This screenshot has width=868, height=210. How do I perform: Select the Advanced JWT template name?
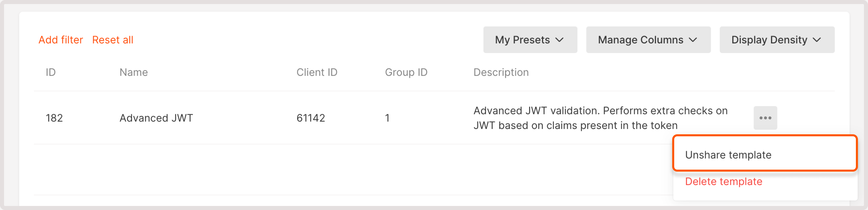point(156,118)
